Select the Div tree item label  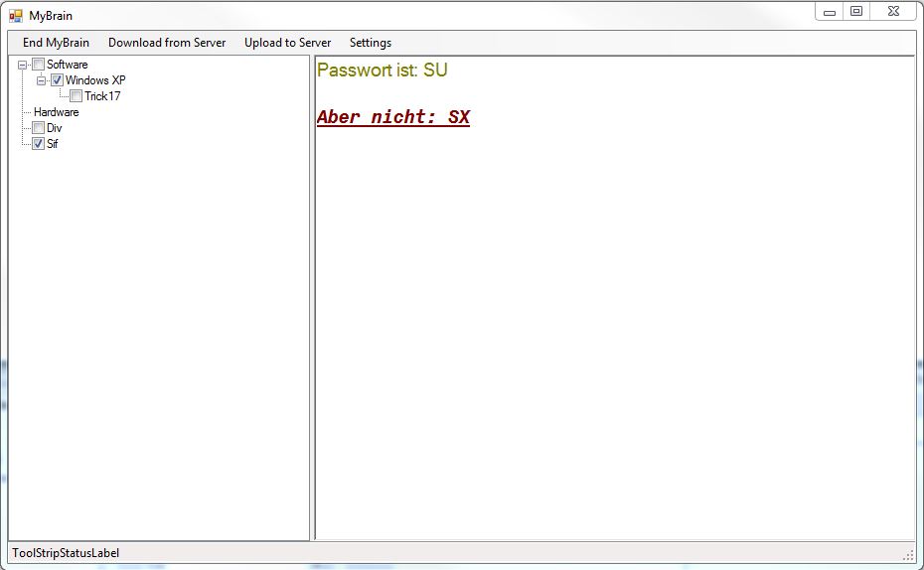pyautogui.click(x=55, y=128)
